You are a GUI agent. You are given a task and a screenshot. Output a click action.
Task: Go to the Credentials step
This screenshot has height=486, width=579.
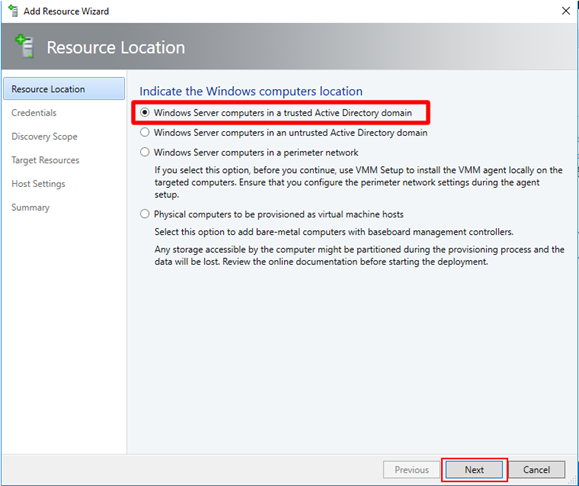point(34,113)
